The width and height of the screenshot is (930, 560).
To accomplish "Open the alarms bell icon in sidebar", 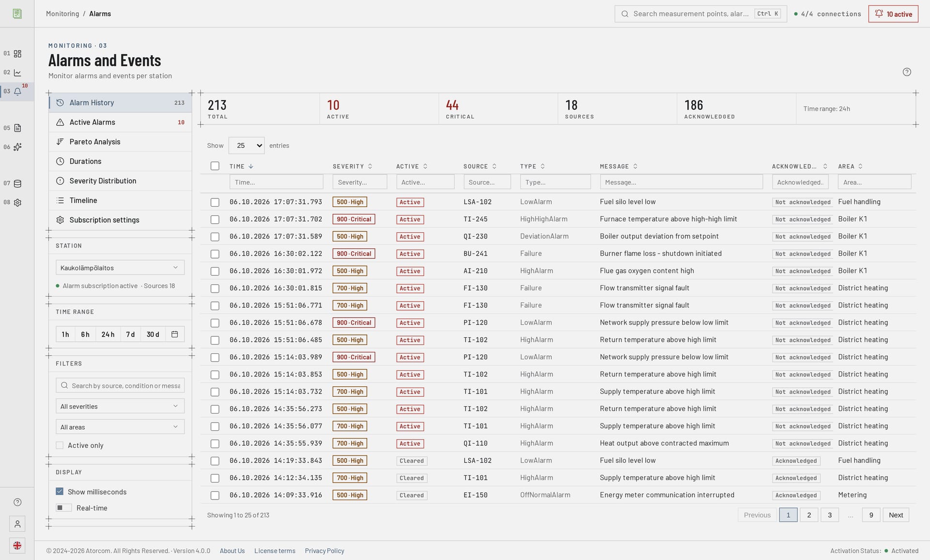I will (17, 91).
